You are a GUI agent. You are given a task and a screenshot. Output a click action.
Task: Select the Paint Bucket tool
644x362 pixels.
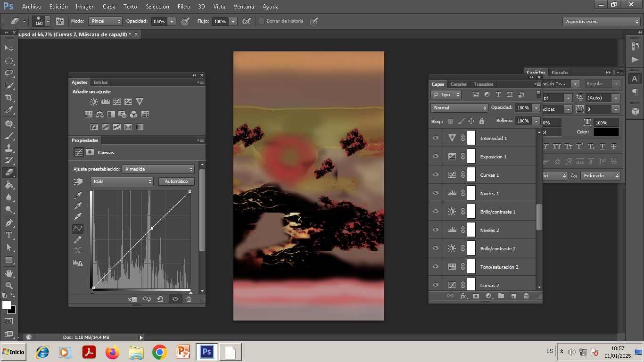click(x=9, y=185)
